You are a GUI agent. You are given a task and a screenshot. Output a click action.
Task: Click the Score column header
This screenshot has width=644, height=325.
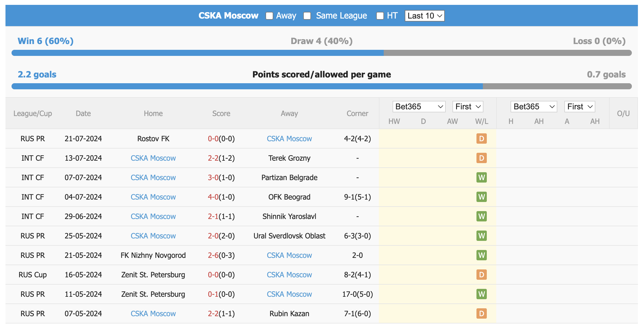[221, 114]
